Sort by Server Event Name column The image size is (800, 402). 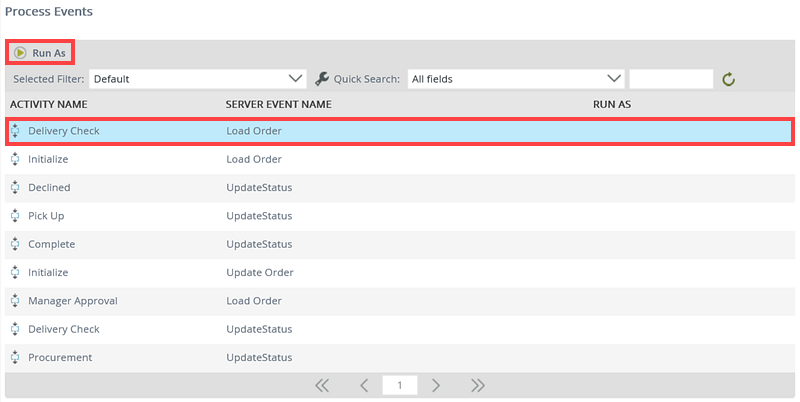278,104
